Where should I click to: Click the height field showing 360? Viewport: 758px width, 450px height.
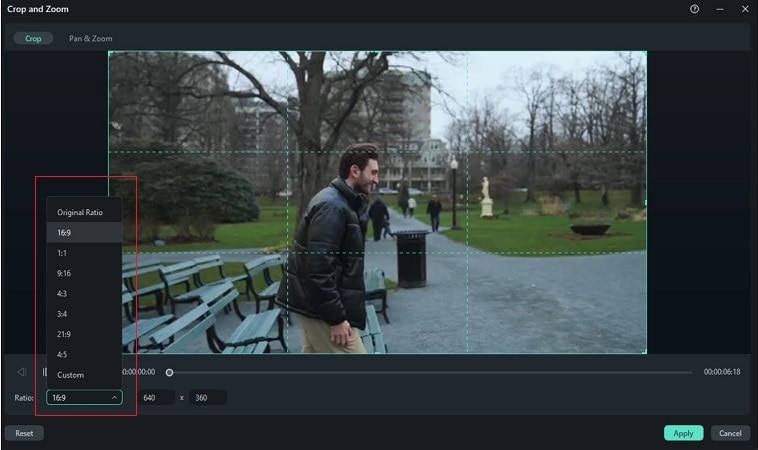click(x=207, y=397)
